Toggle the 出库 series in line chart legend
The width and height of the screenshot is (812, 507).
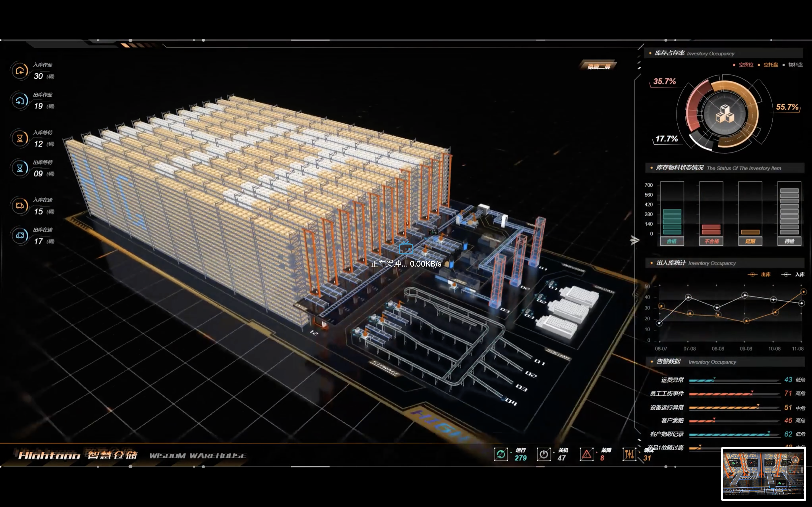[x=759, y=275]
